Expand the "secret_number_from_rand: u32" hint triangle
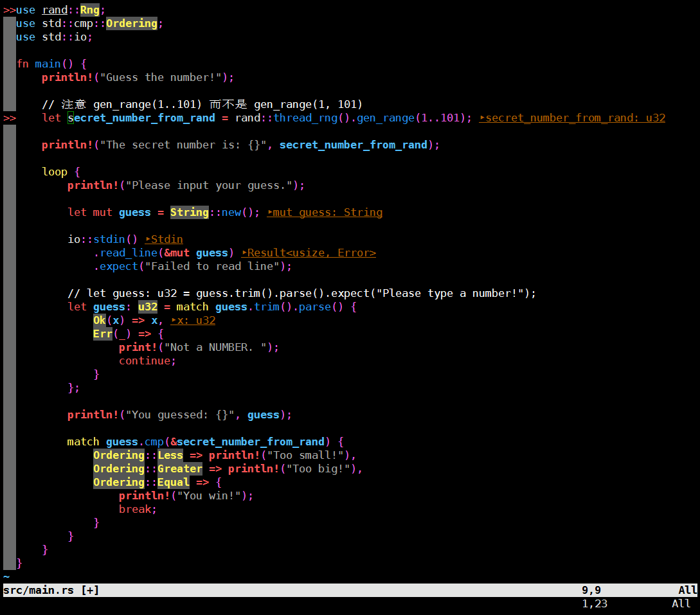This screenshot has width=700, height=615. click(x=482, y=118)
